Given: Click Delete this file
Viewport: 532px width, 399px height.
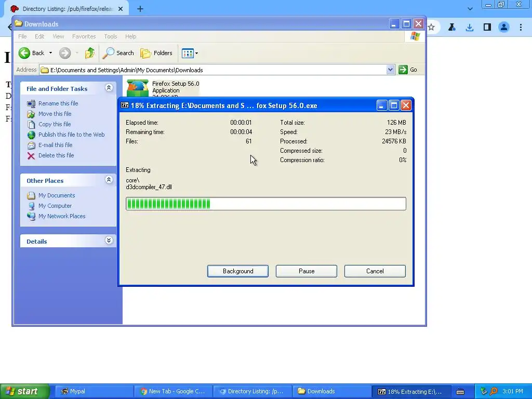Looking at the screenshot, I should 56,155.
